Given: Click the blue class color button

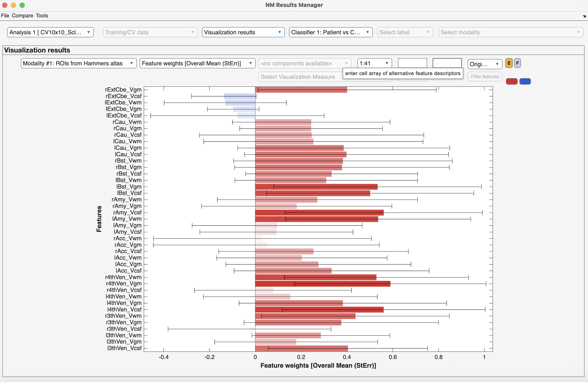Looking at the screenshot, I should click(525, 81).
